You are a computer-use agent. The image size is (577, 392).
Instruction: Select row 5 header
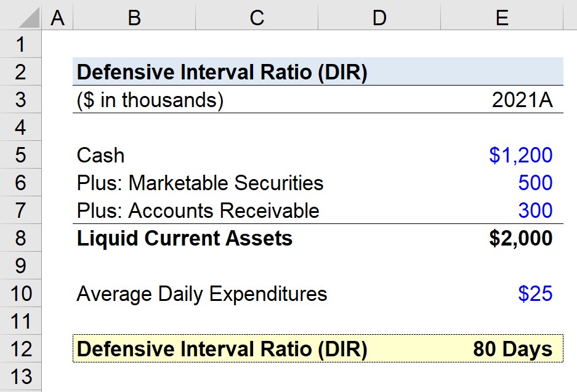pyautogui.click(x=20, y=155)
